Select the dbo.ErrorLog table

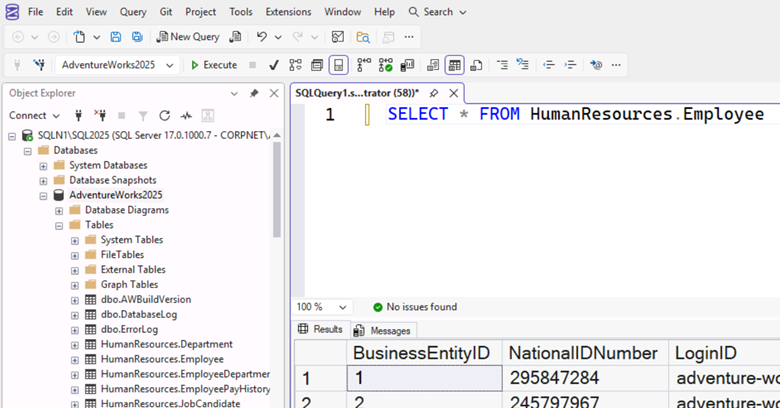(x=129, y=329)
